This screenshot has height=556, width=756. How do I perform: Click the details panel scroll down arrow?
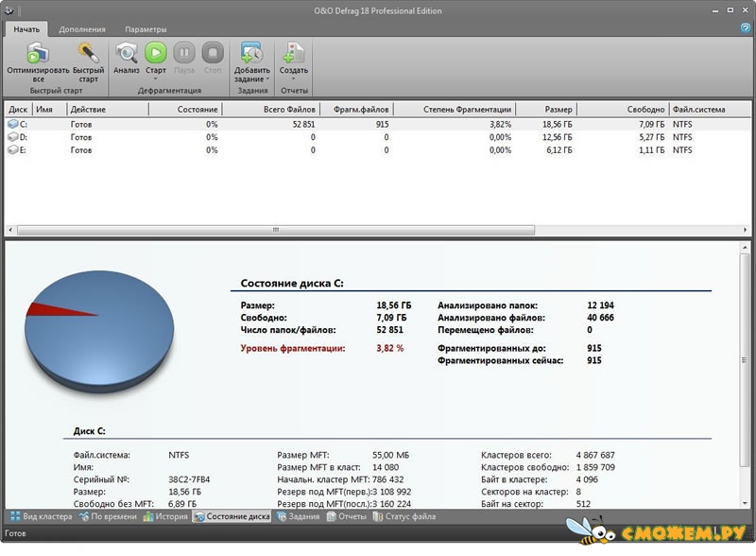click(745, 503)
